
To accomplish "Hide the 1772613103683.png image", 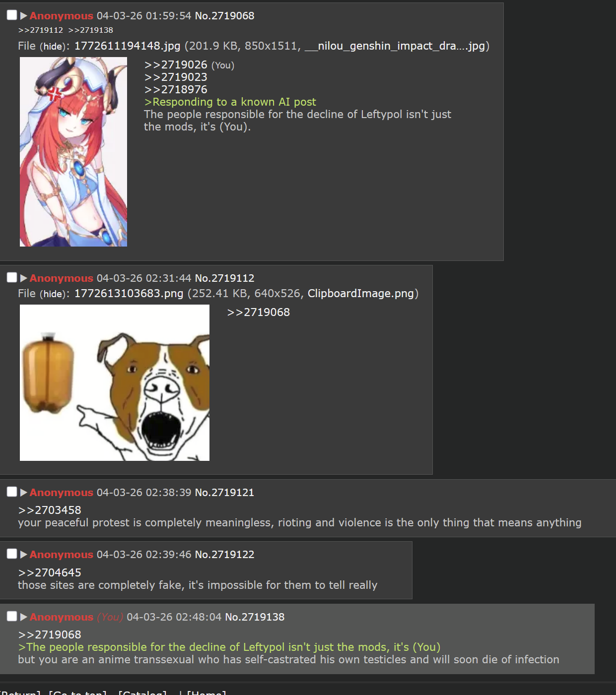I will (53, 294).
